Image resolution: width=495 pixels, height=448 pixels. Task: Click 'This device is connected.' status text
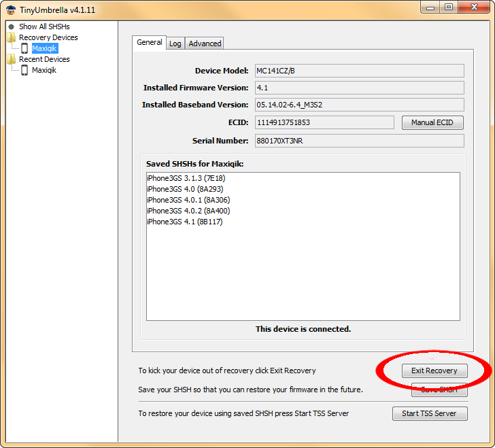(x=303, y=329)
